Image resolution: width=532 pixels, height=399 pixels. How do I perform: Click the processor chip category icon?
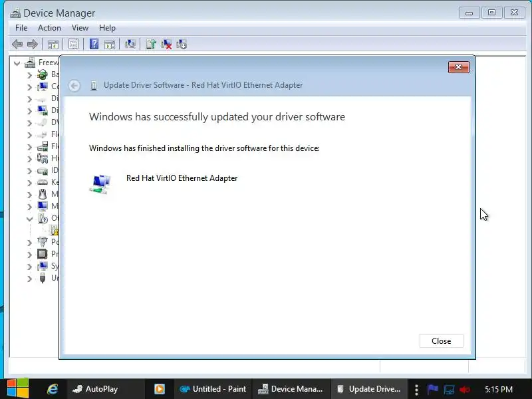tap(43, 254)
